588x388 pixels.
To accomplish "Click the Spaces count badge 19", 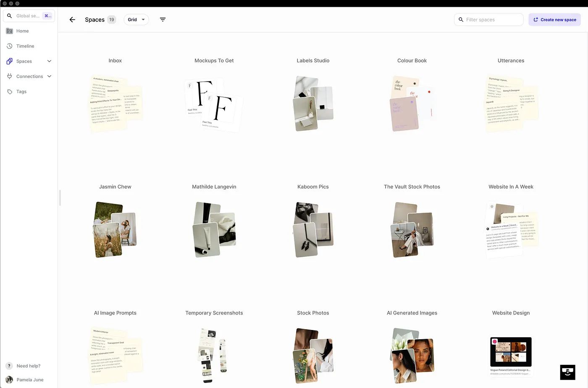I will [112, 20].
